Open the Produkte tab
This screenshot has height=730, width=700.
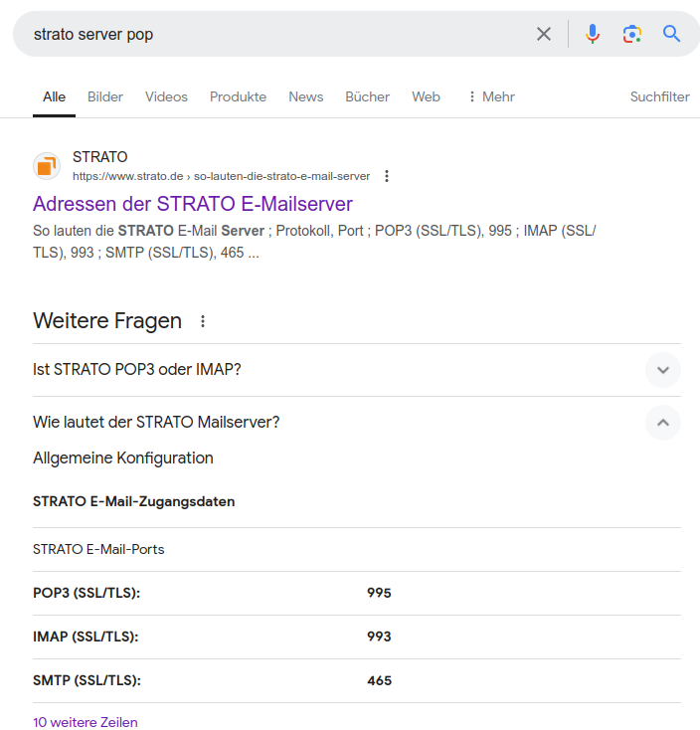click(x=238, y=96)
